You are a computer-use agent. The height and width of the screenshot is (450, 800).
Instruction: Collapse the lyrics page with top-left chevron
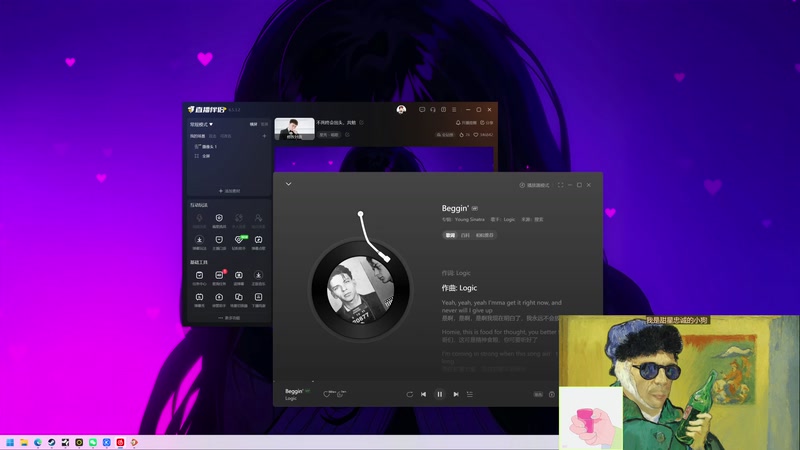288,184
